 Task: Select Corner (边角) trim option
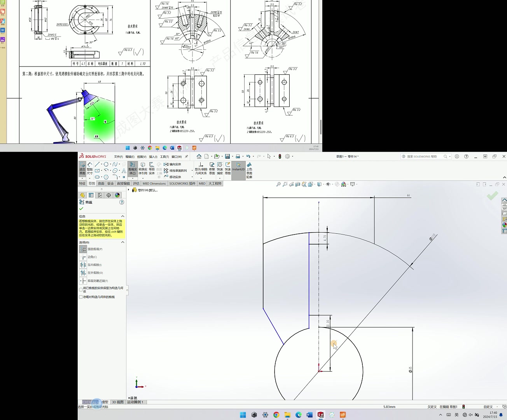tap(83, 257)
